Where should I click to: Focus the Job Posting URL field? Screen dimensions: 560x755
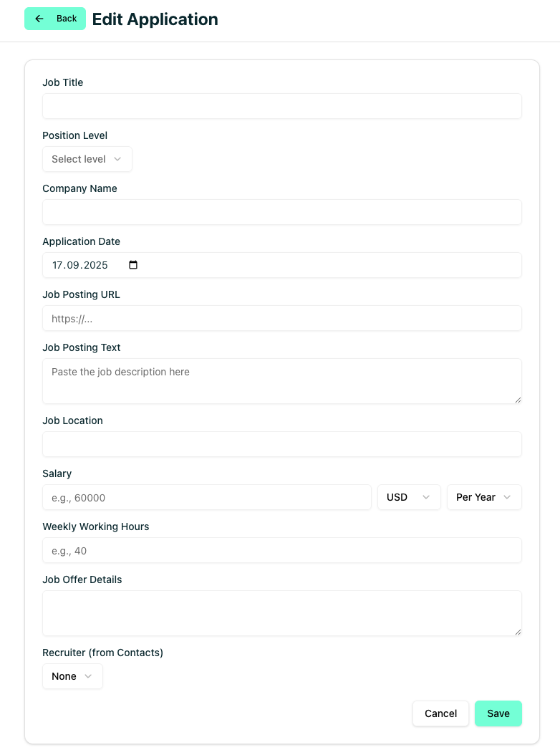coord(281,318)
